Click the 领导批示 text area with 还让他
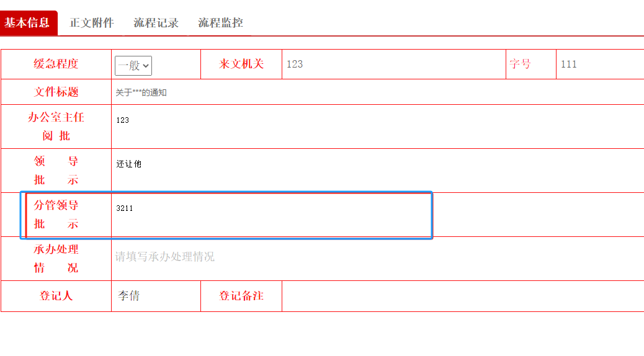644x356 pixels. pyautogui.click(x=377, y=171)
